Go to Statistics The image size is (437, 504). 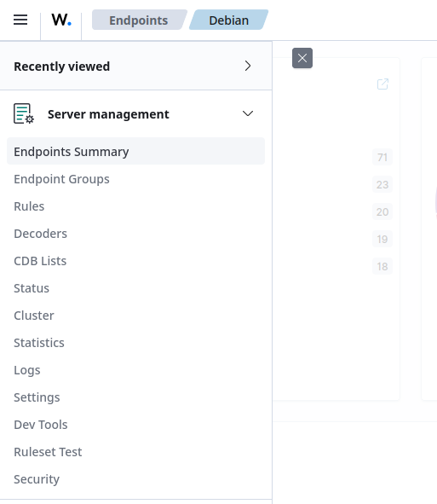coord(39,343)
